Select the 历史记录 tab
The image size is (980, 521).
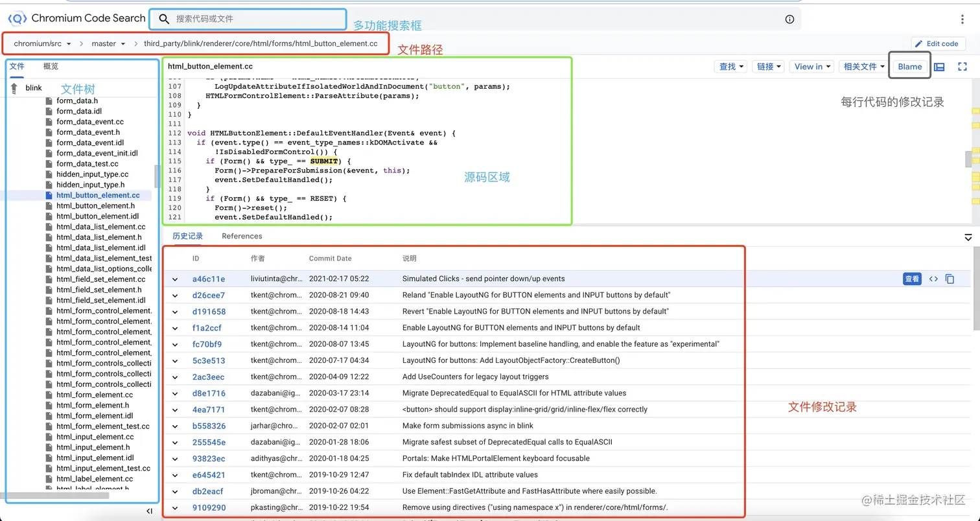click(x=187, y=237)
